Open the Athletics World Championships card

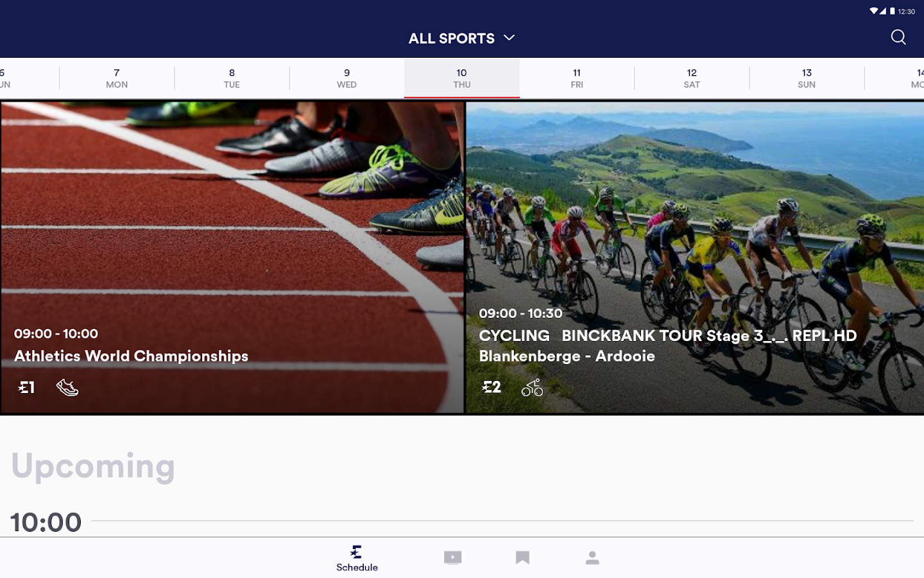click(232, 257)
